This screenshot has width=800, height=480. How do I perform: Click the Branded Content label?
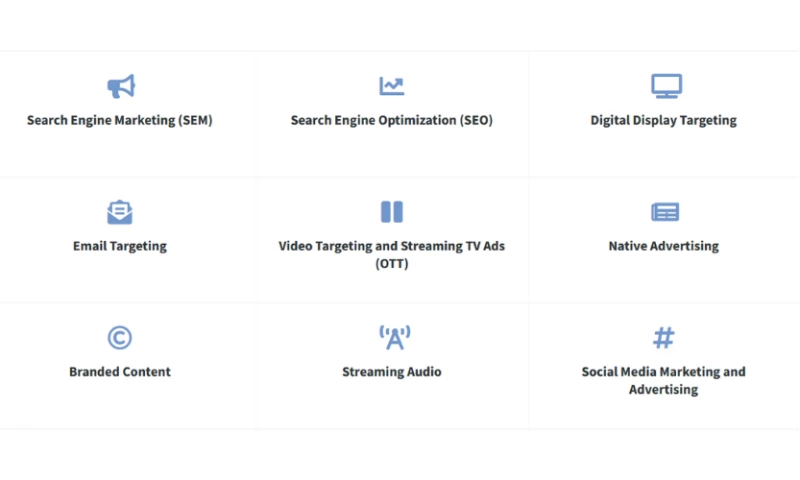tap(120, 372)
